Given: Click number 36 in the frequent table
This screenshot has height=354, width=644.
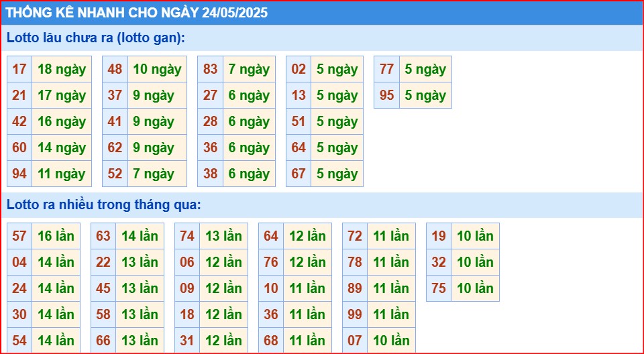Looking at the screenshot, I should (x=271, y=314).
